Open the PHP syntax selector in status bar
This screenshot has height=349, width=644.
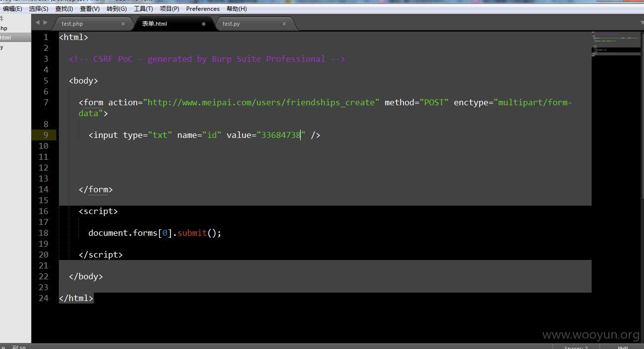(x=623, y=347)
